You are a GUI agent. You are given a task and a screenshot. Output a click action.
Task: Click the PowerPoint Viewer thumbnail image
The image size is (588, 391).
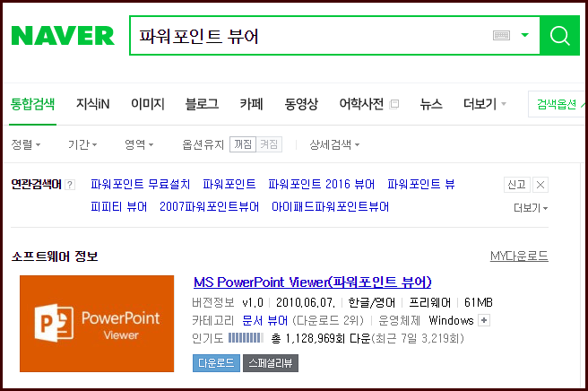(97, 324)
